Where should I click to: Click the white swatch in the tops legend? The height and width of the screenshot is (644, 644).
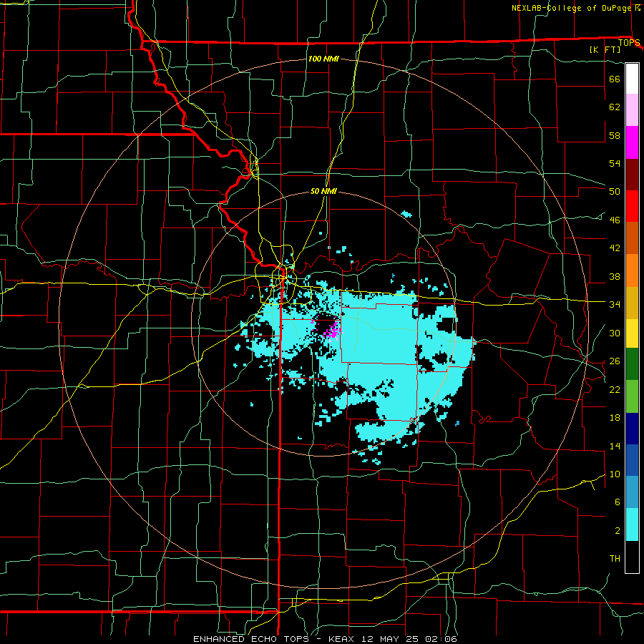632,79
